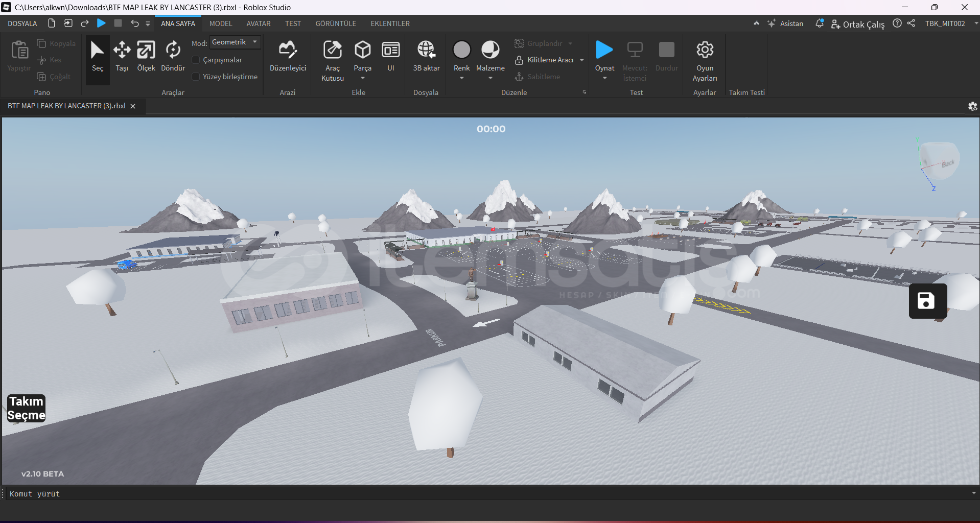
Task: Click the Renk color circle
Action: [462, 50]
